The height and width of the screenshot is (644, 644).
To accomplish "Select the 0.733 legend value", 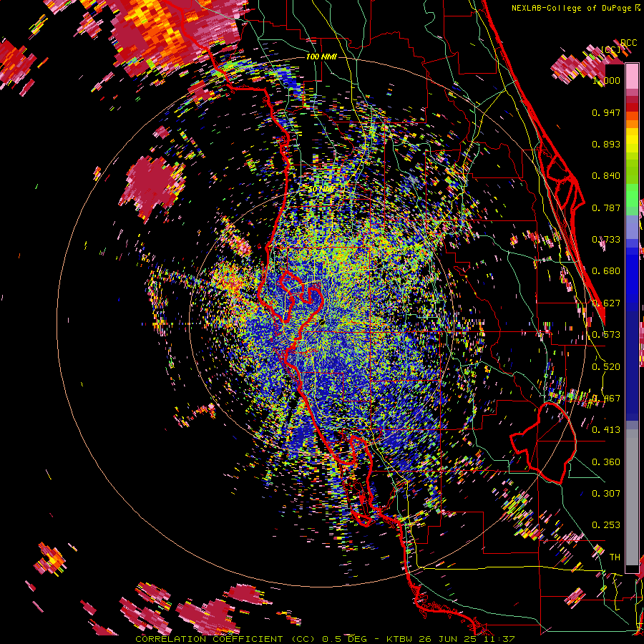I will pyautogui.click(x=606, y=240).
